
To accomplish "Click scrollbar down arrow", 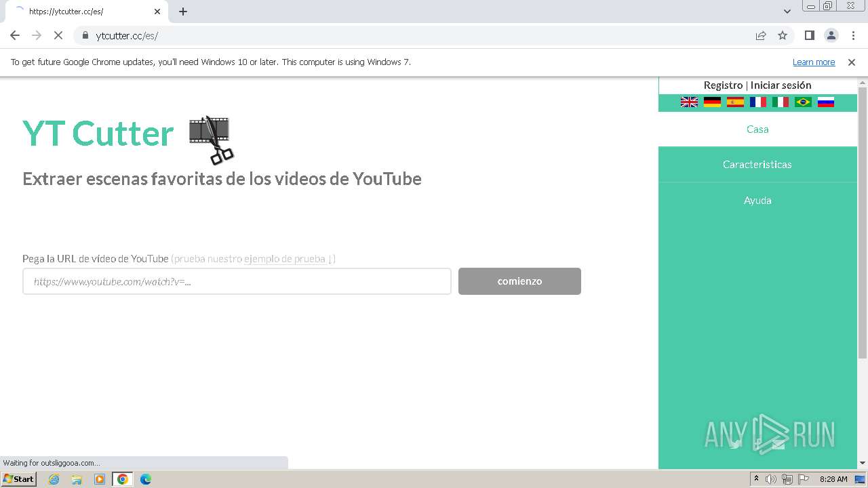I will (x=863, y=463).
